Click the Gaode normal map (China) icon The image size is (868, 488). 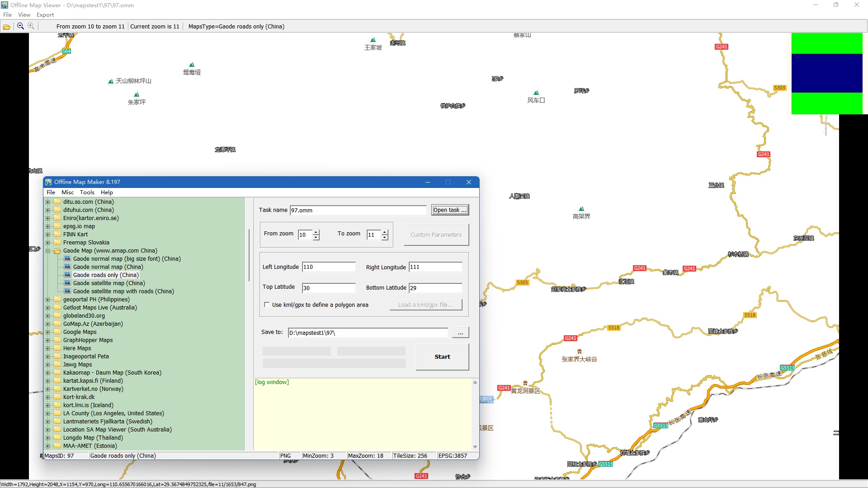[67, 267]
